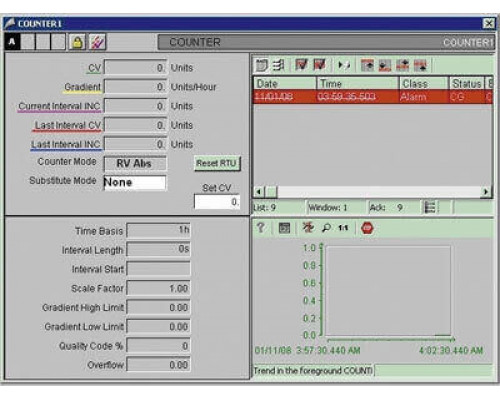The height and width of the screenshot is (400, 500).
Task: Click the pink double-checkmark acknowledge icon
Action: [x=98, y=42]
